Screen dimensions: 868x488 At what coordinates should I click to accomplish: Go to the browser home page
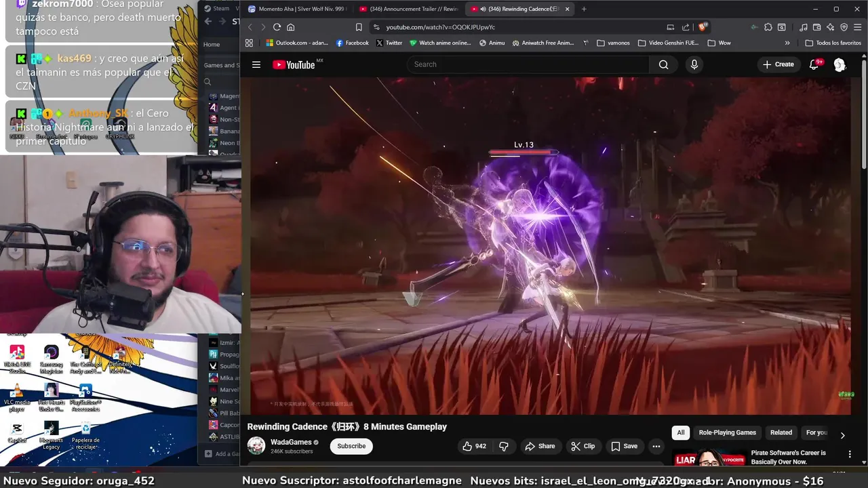[290, 27]
